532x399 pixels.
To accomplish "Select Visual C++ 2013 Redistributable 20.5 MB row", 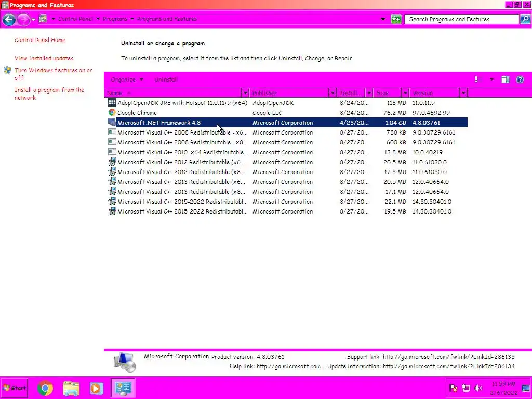I will coord(287,182).
